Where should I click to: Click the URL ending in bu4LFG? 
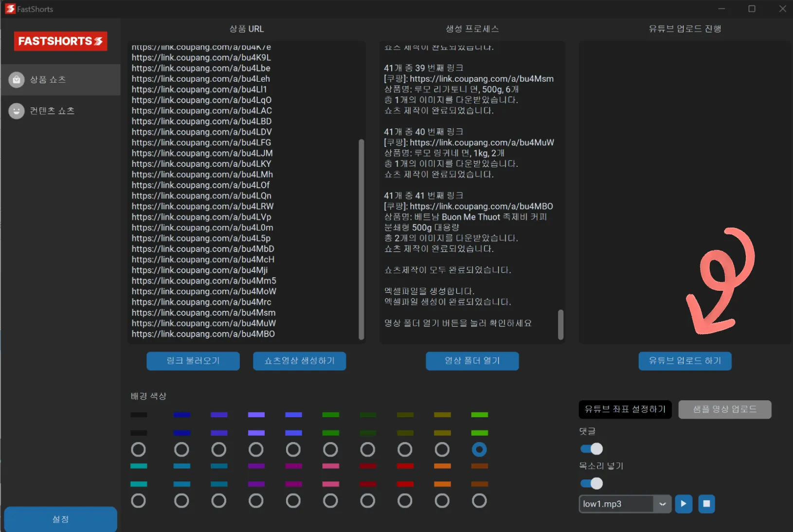[201, 142]
